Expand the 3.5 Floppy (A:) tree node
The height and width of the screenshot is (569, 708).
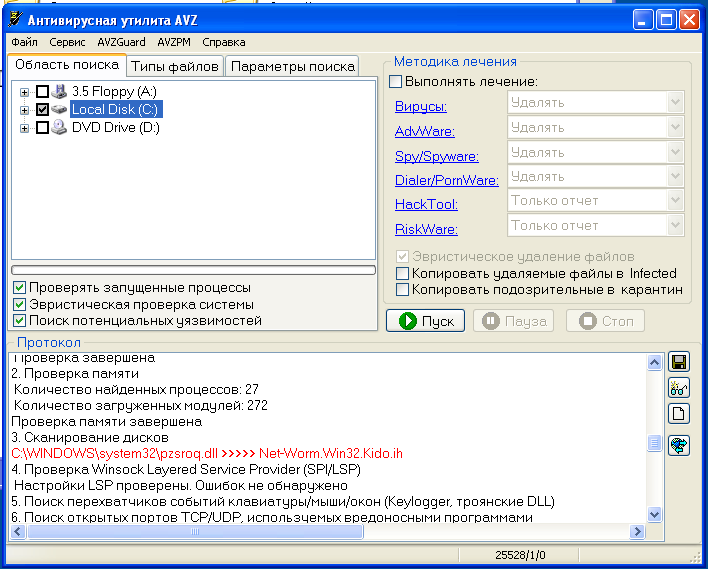tap(24, 92)
